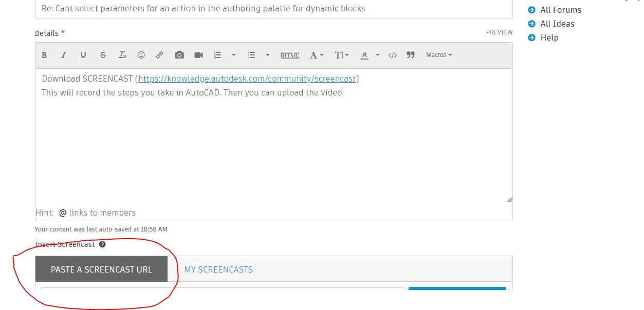Insert a photo using the camera icon

click(x=179, y=55)
